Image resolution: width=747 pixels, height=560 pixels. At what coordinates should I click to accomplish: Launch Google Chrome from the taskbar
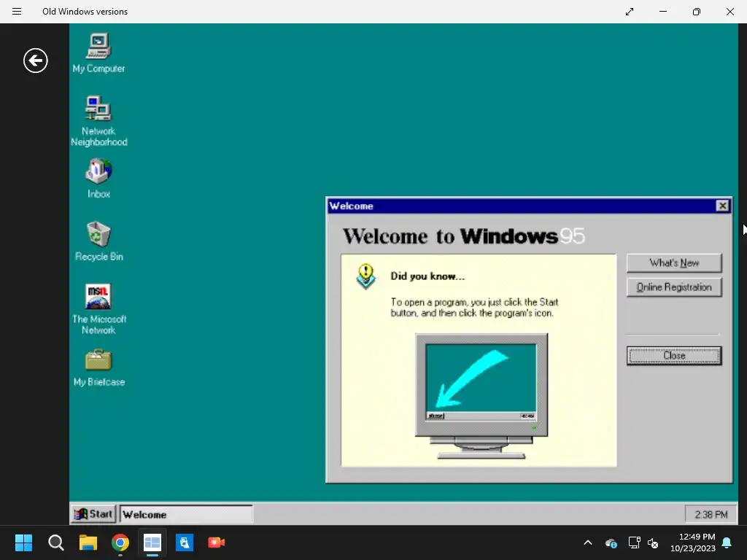click(x=120, y=542)
